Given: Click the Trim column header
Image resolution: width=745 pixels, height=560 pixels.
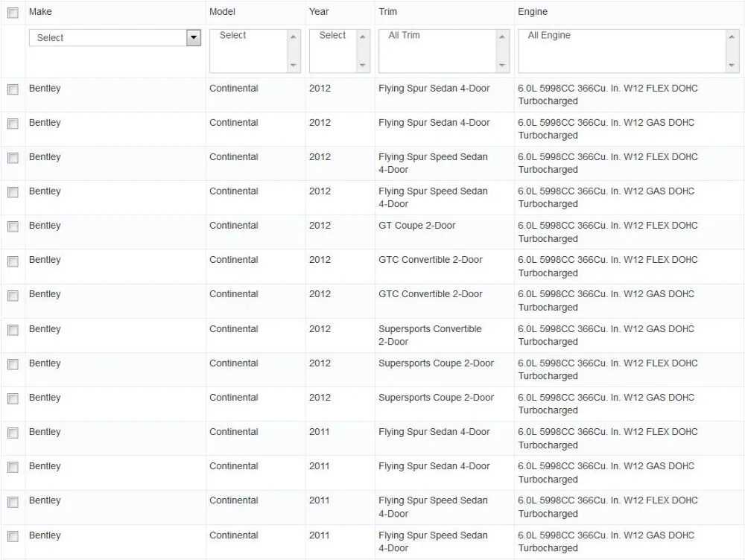Looking at the screenshot, I should point(387,12).
